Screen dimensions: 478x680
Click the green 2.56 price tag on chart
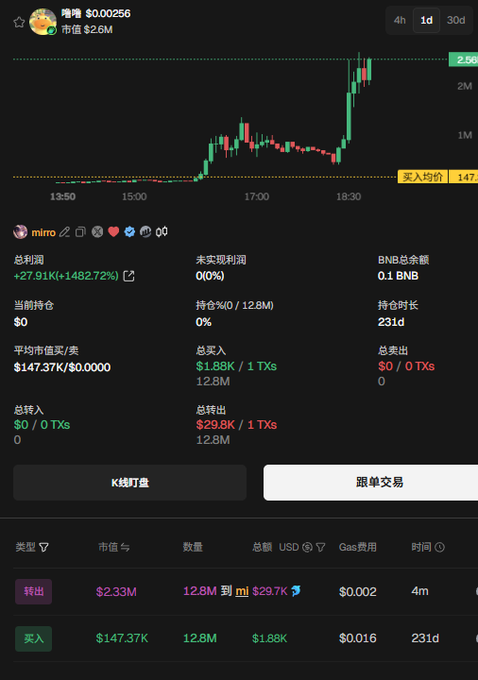click(463, 59)
